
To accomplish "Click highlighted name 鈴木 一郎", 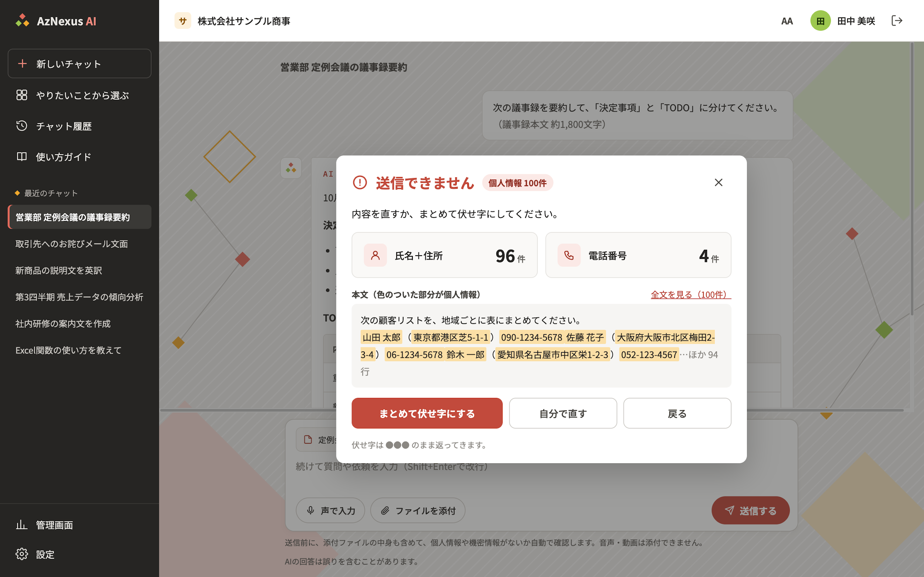I will click(465, 355).
